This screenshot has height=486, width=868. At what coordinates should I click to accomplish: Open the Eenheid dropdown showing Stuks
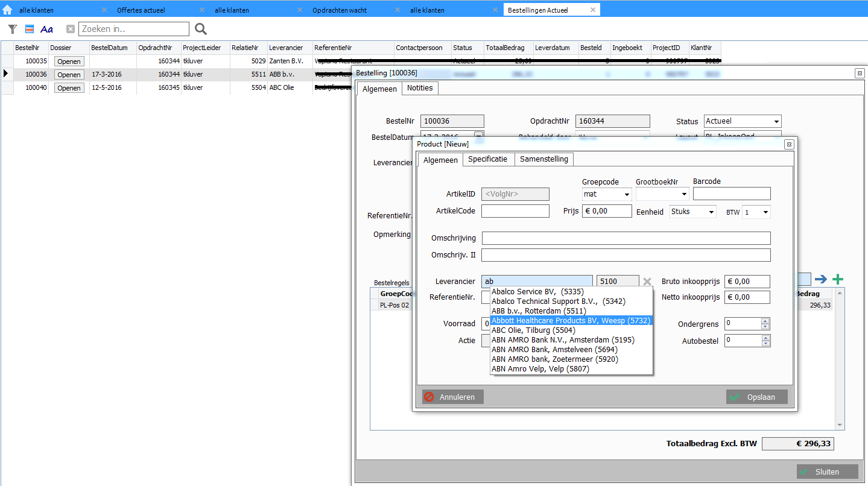712,212
